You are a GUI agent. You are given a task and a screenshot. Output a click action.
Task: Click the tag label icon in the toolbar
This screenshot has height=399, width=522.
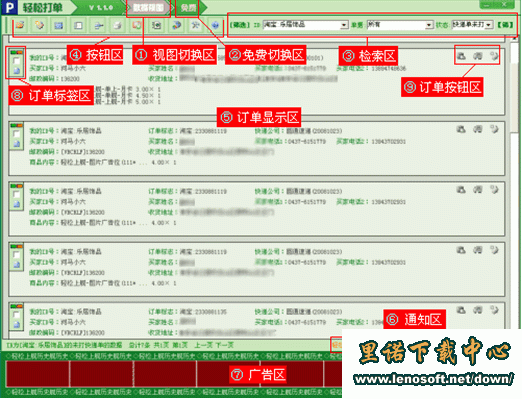tap(39, 25)
